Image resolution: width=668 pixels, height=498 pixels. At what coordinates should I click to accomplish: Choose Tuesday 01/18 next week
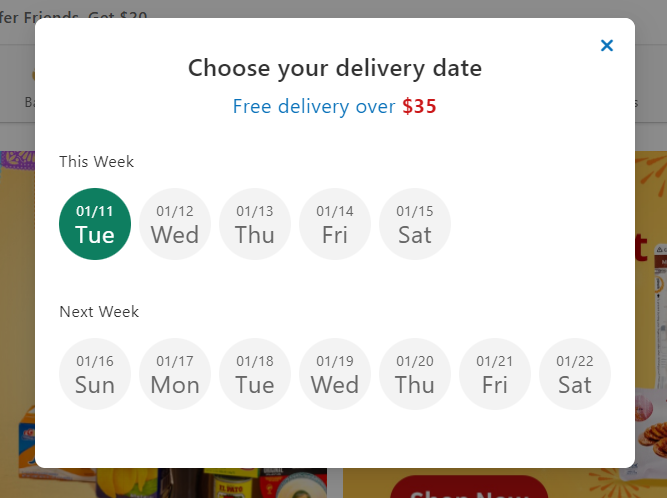click(x=255, y=374)
